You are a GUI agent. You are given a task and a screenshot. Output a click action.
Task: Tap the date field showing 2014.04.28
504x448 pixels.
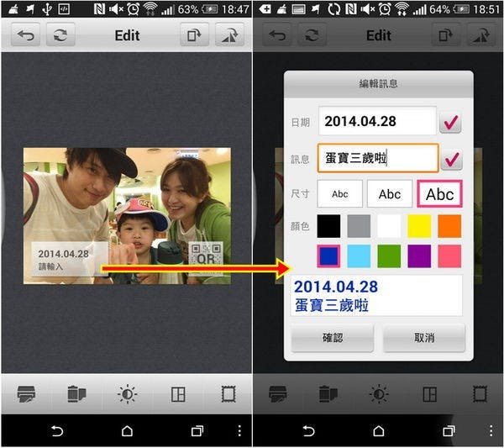click(377, 121)
